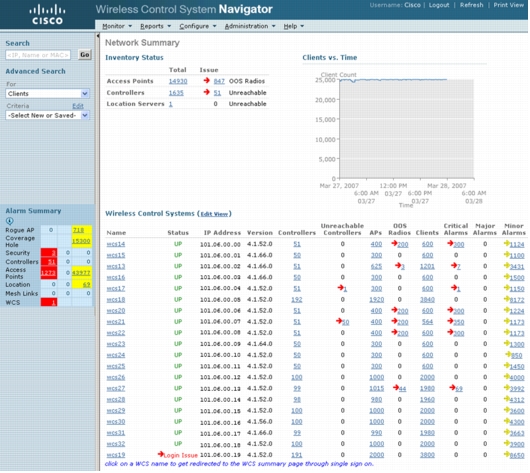
Task: Open the Access Points total 14930 link
Action: [178, 81]
